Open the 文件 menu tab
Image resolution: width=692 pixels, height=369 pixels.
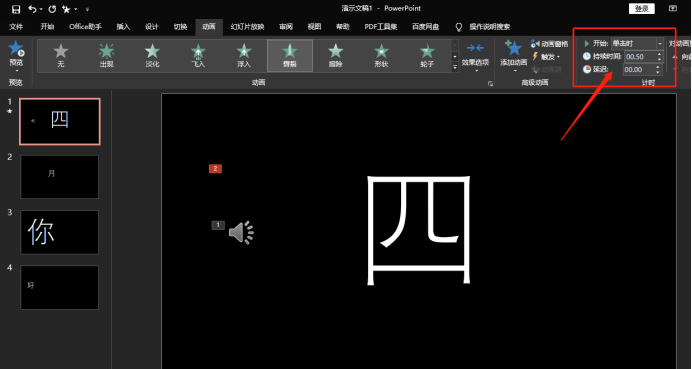pos(16,27)
